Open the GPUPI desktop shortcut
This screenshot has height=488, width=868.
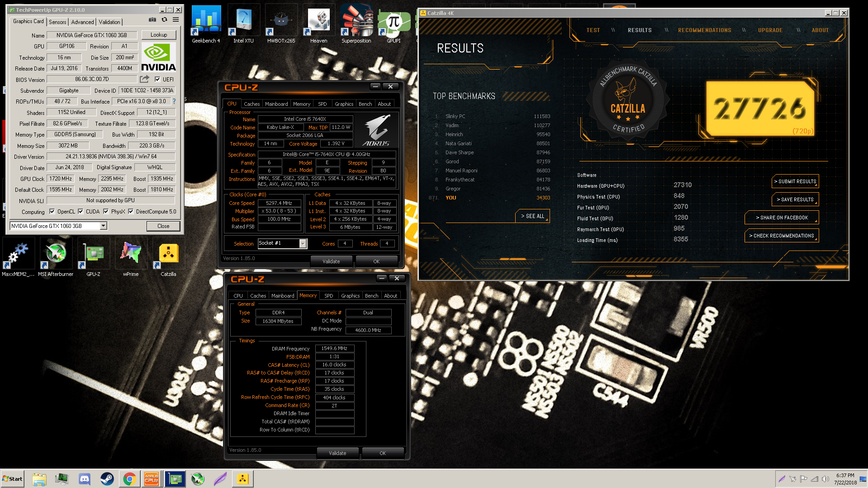pos(394,24)
